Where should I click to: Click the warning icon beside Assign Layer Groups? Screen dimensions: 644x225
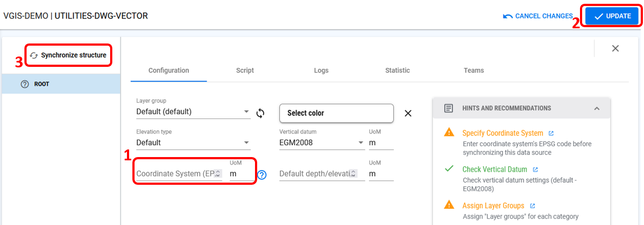click(449, 204)
